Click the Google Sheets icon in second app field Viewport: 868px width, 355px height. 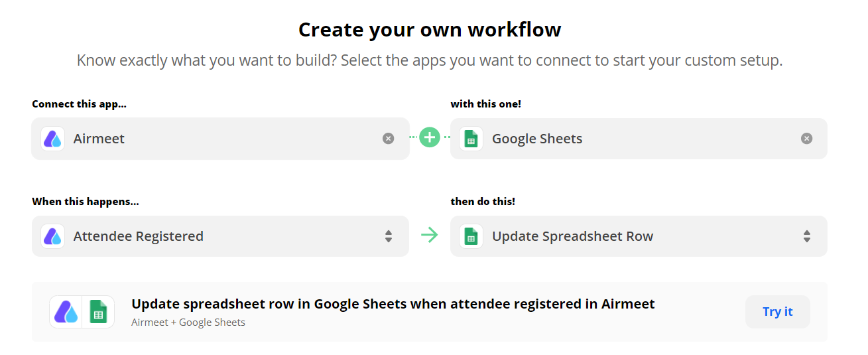471,139
